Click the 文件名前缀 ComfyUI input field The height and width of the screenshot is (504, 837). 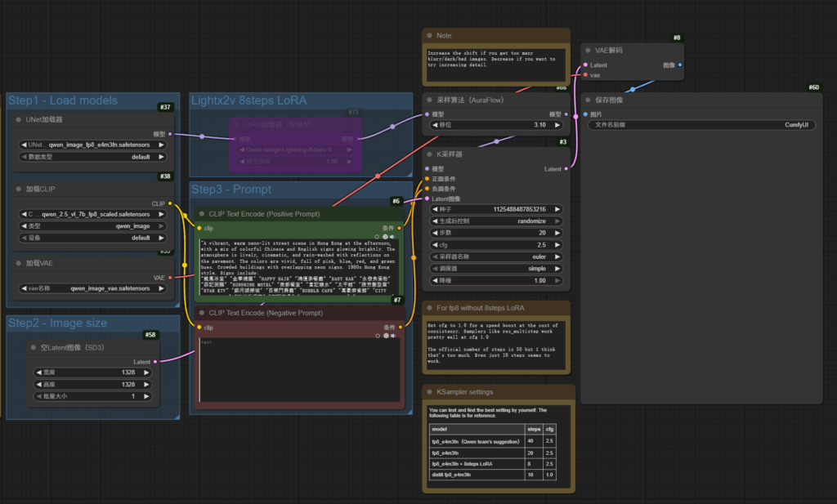(700, 125)
